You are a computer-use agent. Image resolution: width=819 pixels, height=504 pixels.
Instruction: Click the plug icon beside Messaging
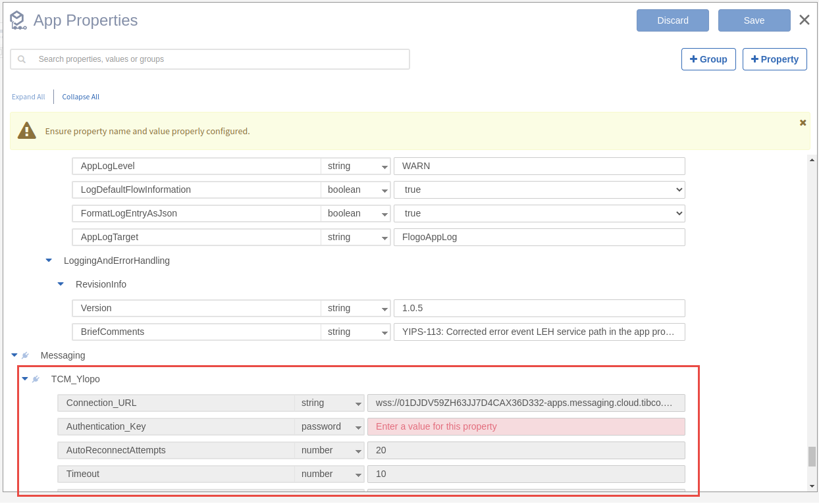click(25, 355)
